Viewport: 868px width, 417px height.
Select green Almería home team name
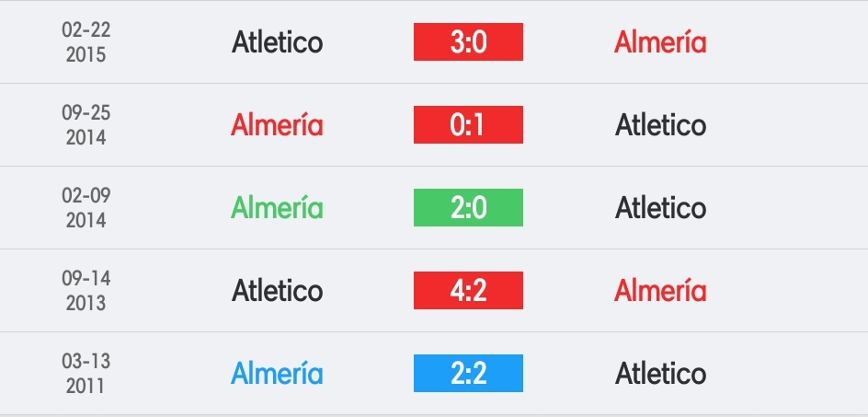[277, 207]
